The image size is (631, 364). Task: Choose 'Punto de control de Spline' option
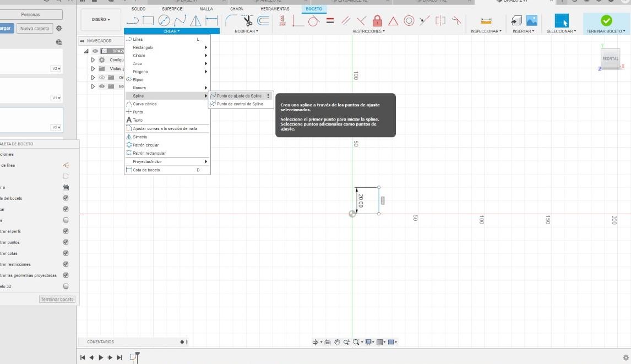(x=240, y=104)
